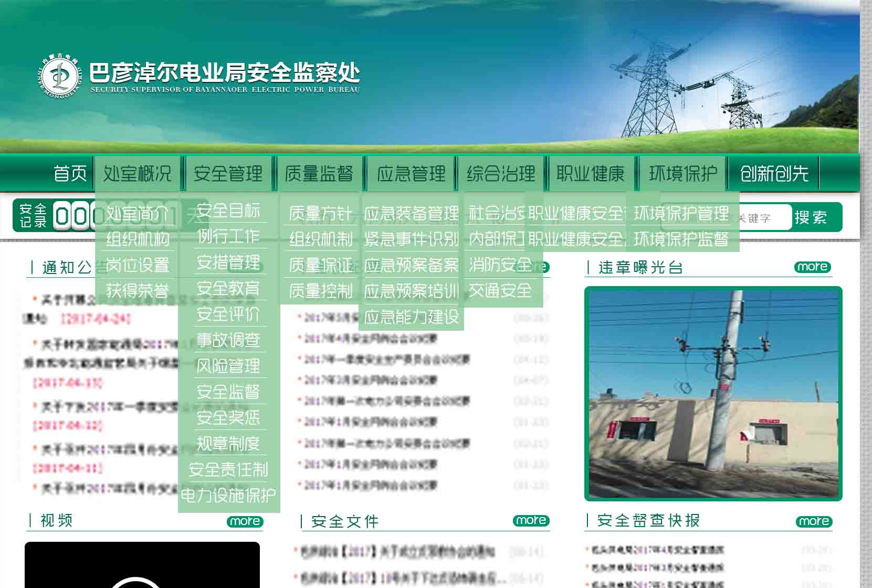
Task: Open the 首页 home menu item
Action: point(70,173)
